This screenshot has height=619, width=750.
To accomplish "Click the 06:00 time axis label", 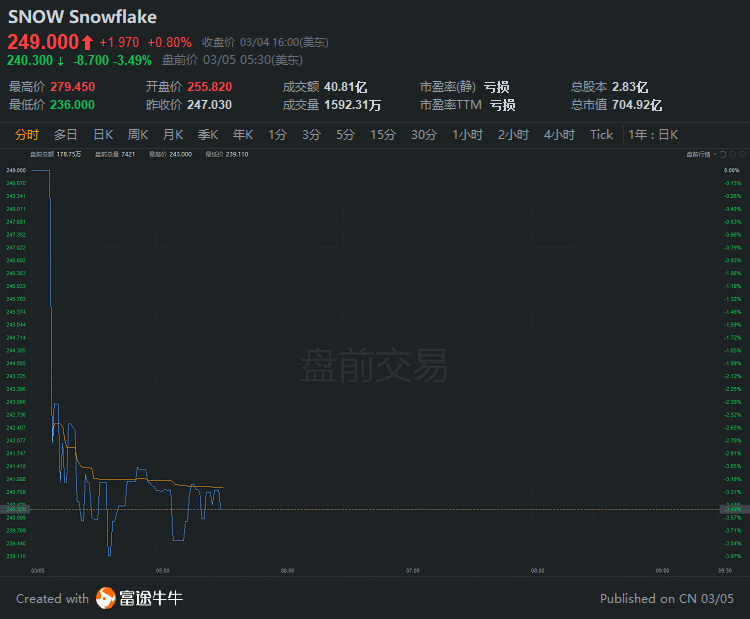I will pos(287,571).
